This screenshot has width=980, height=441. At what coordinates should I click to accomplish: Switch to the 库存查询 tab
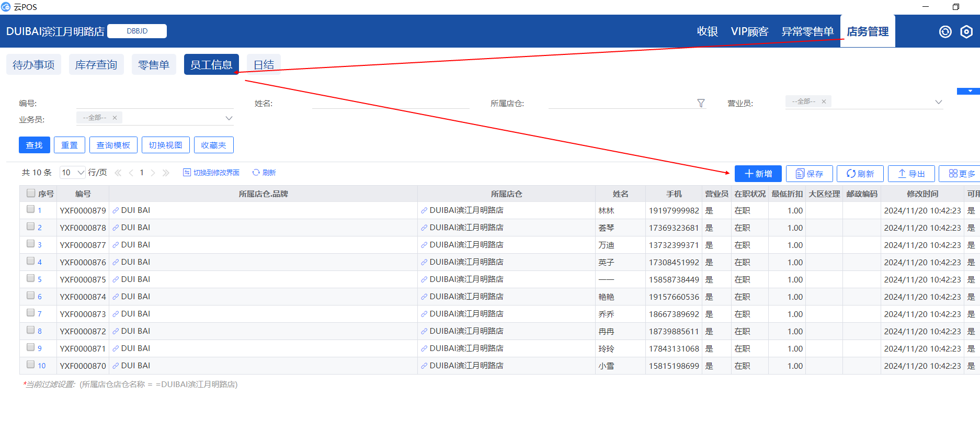96,65
